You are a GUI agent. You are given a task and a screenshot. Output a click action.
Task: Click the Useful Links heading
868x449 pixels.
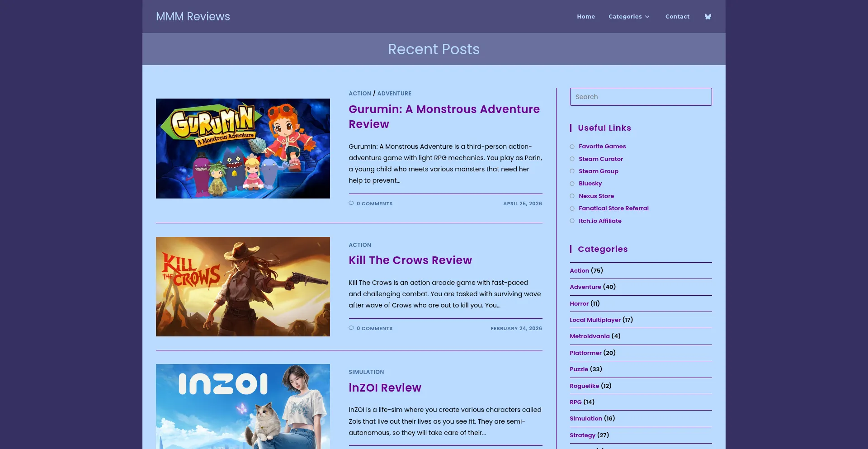click(x=604, y=128)
